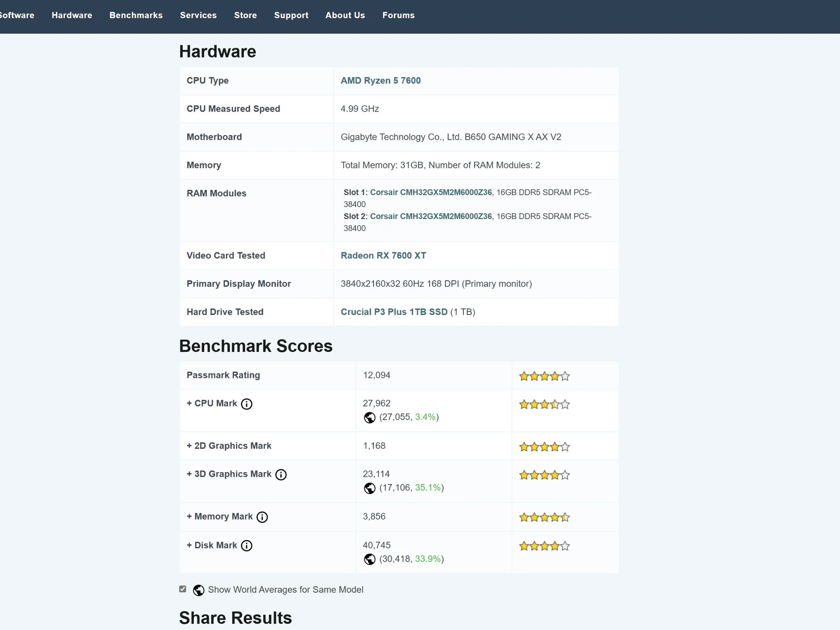The height and width of the screenshot is (630, 840).
Task: Click the globe icon under Disk Mark score
Action: click(370, 559)
